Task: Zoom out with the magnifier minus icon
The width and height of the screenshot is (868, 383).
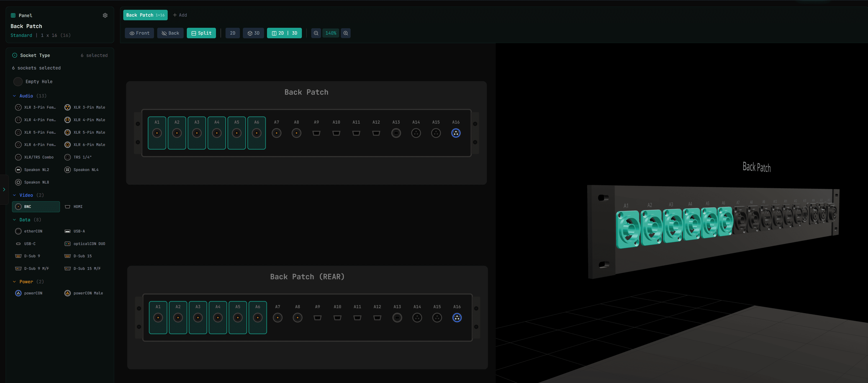Action: click(x=316, y=33)
